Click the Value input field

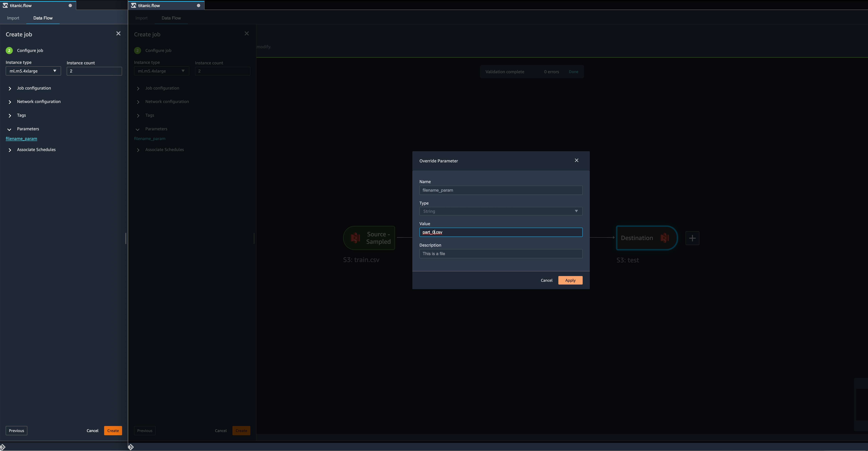point(500,232)
